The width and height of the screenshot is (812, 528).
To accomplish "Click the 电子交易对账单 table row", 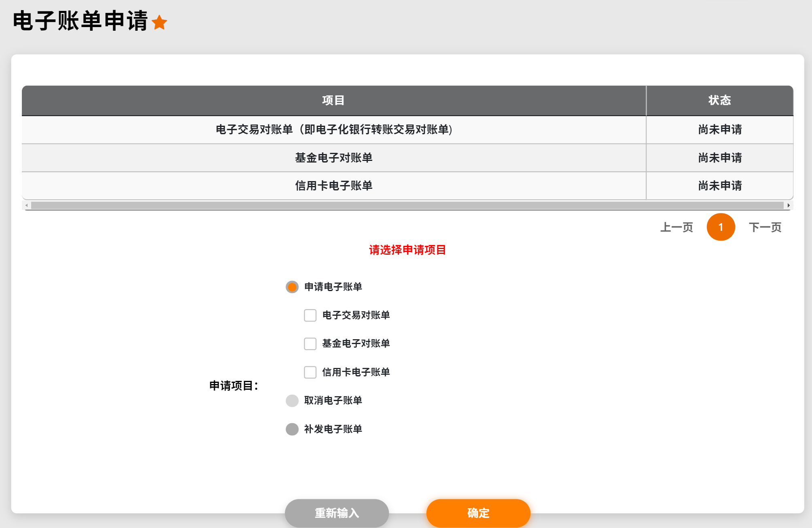I will click(x=333, y=129).
